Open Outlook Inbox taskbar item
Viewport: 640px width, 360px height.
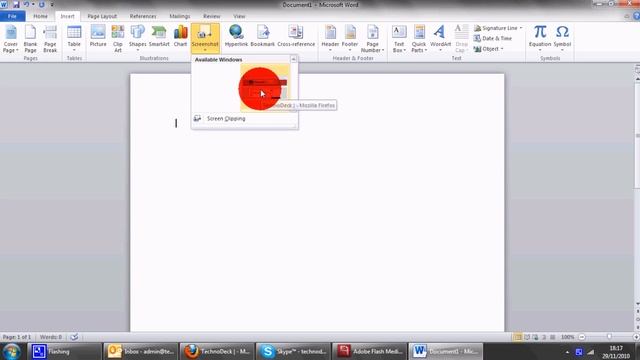click(x=140, y=351)
